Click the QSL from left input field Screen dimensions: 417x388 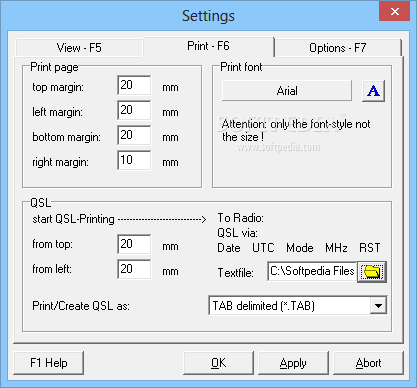pos(134,269)
